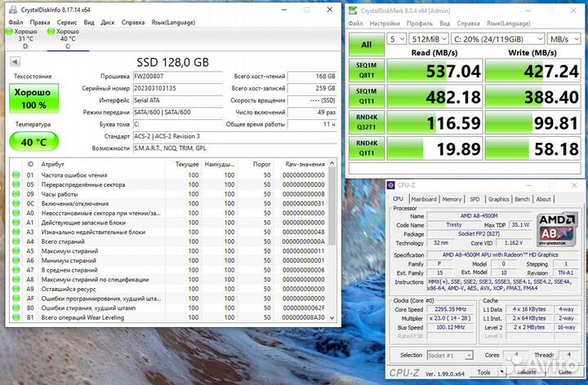
Task: Switch to the Memory tab in CPU-Z
Action: [452, 199]
